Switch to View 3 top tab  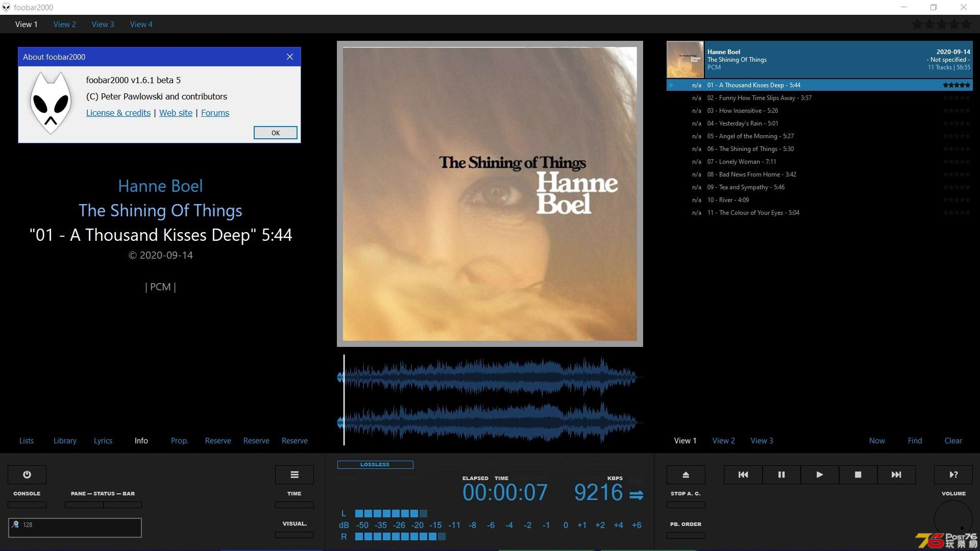(x=103, y=24)
